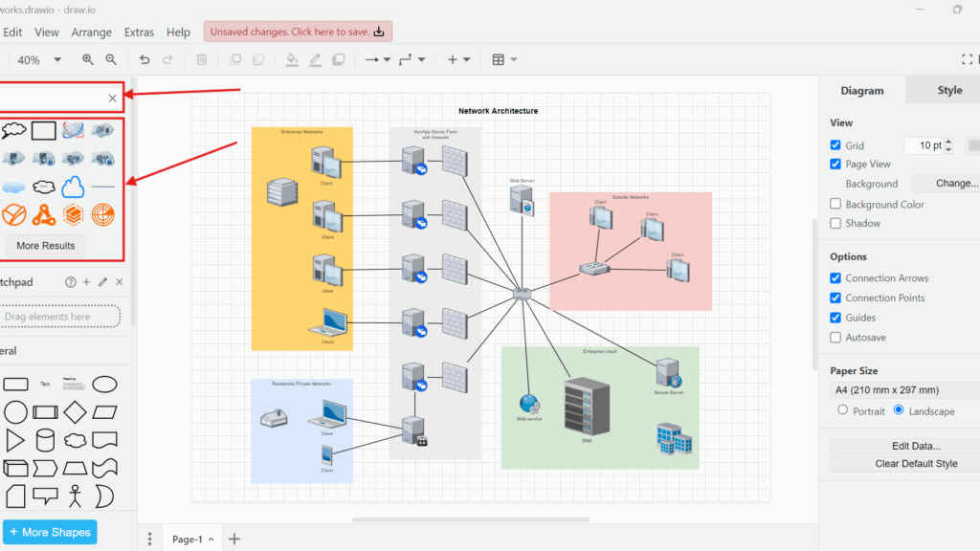Open the Arrange menu
Image resolution: width=980 pixels, height=551 pixels.
(x=92, y=32)
